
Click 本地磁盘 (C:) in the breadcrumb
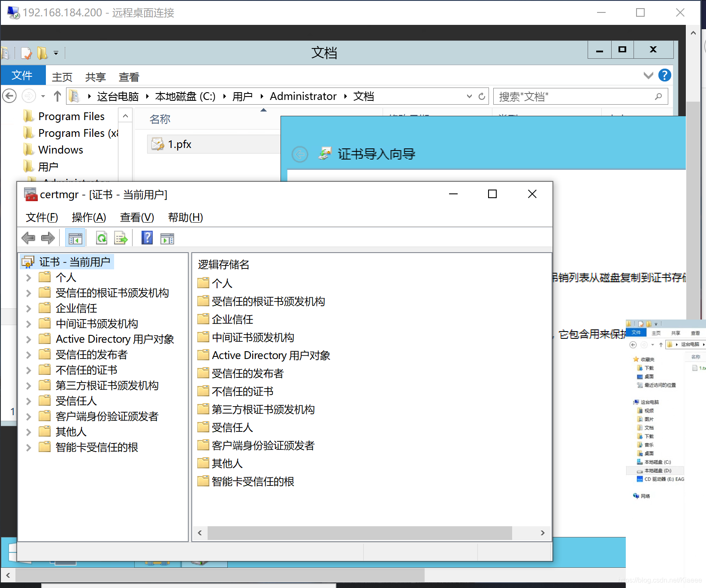[185, 96]
